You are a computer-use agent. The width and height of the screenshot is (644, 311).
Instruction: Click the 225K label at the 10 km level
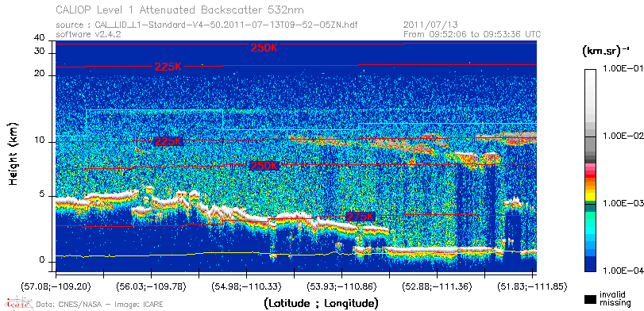coord(168,141)
